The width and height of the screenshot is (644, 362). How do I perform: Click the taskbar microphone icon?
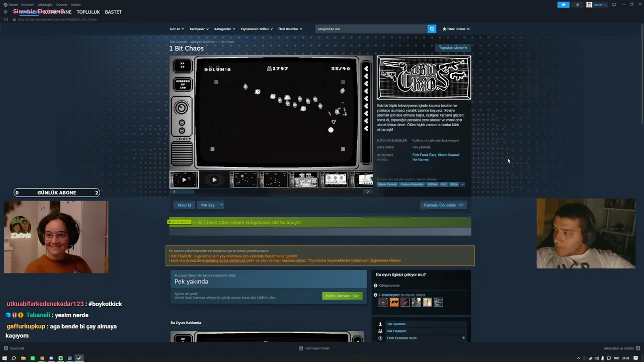point(603,358)
